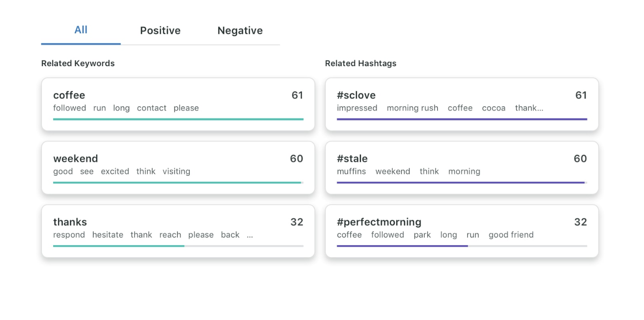The width and height of the screenshot is (644, 320).
Task: Switch to the Negative tab
Action: pyautogui.click(x=240, y=30)
